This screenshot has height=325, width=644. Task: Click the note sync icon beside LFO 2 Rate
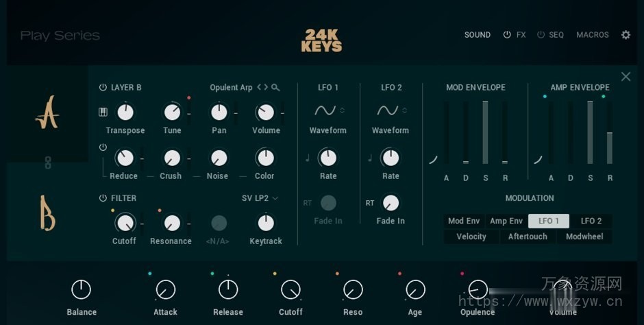click(370, 158)
